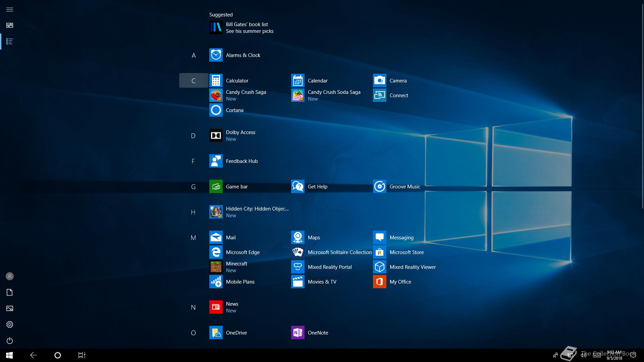
Task: Open the People icon in system tray
Action: (x=555, y=355)
